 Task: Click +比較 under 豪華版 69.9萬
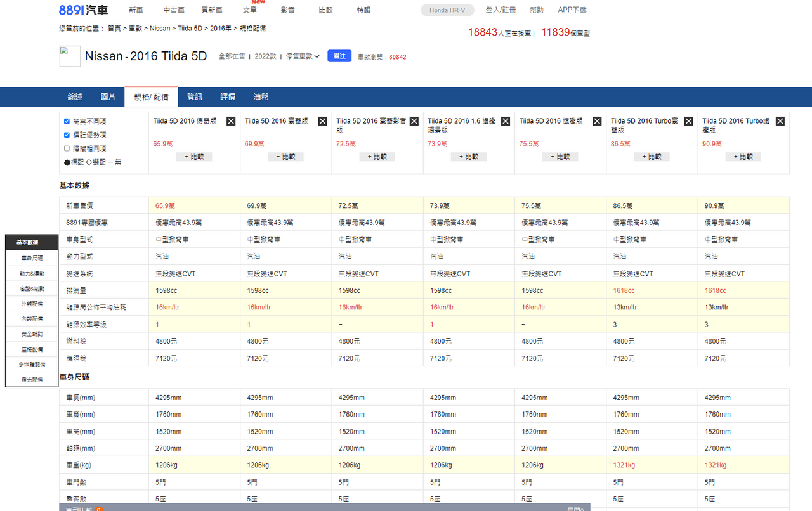click(x=285, y=157)
